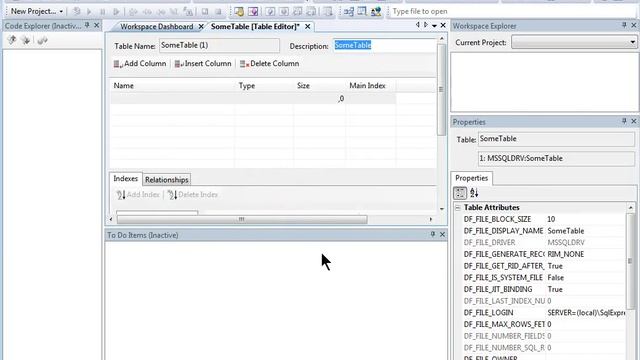Click the Main Index column header

click(x=371, y=86)
